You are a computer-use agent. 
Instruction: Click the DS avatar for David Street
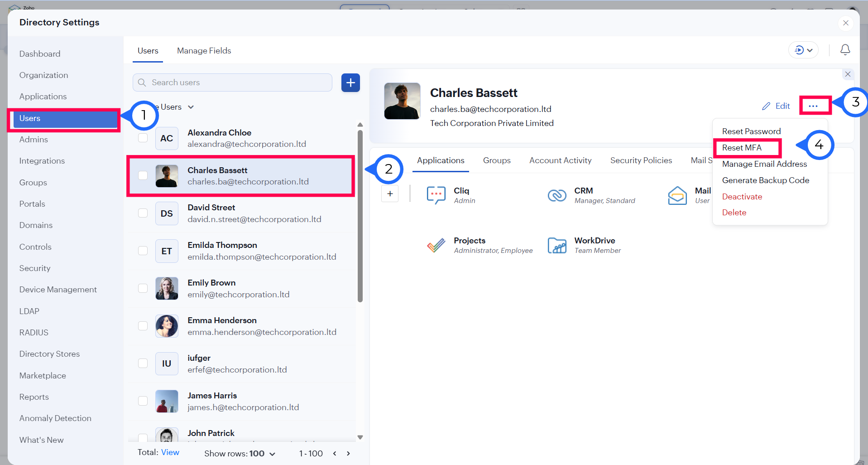[167, 213]
